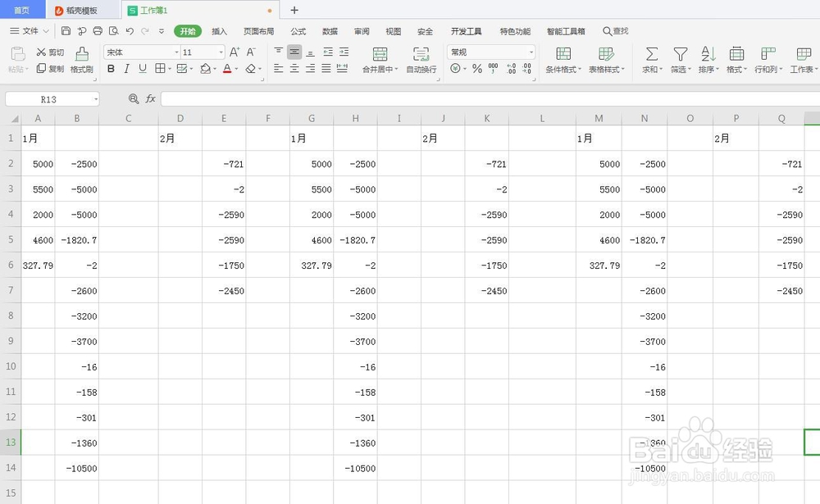820x504 pixels.
Task: Toggle horizontal center alignment button
Action: (x=294, y=69)
